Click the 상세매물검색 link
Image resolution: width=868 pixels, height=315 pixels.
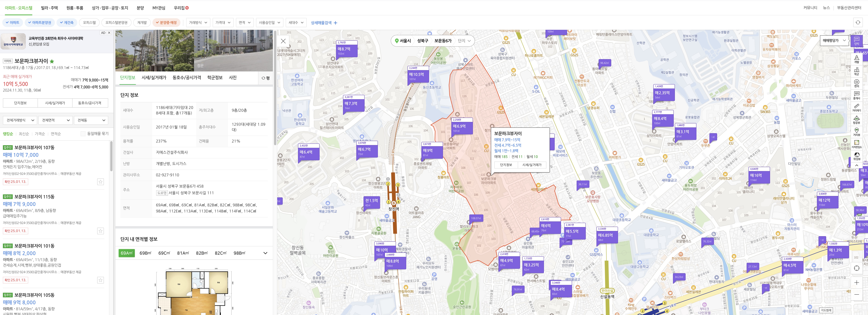[323, 23]
